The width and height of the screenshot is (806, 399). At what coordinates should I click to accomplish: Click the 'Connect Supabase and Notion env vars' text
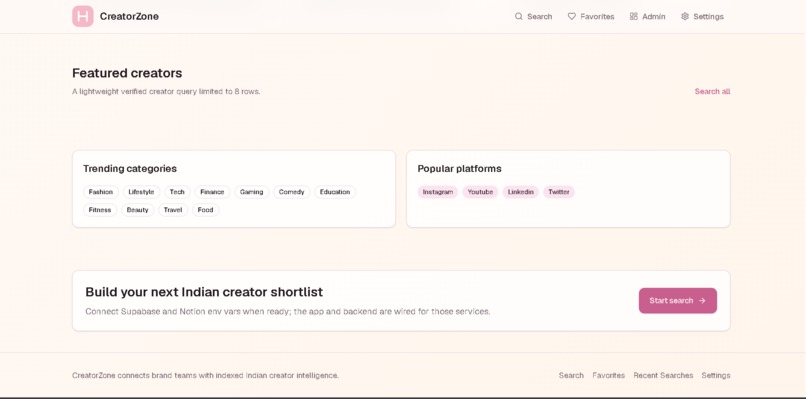(x=288, y=312)
